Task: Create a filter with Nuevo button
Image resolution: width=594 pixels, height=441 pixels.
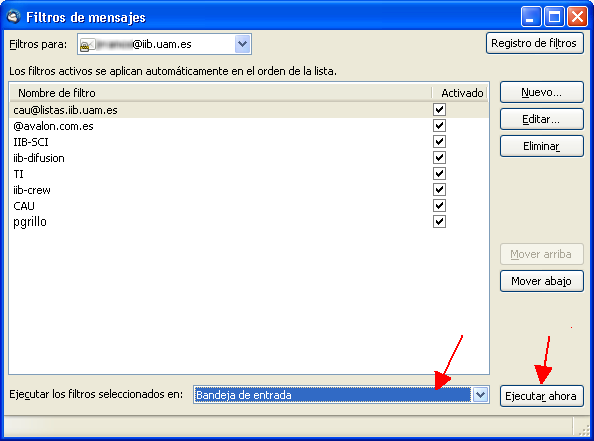Action: point(541,92)
